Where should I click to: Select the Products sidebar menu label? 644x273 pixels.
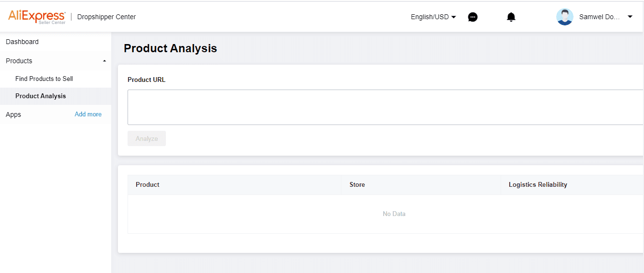coord(19,61)
